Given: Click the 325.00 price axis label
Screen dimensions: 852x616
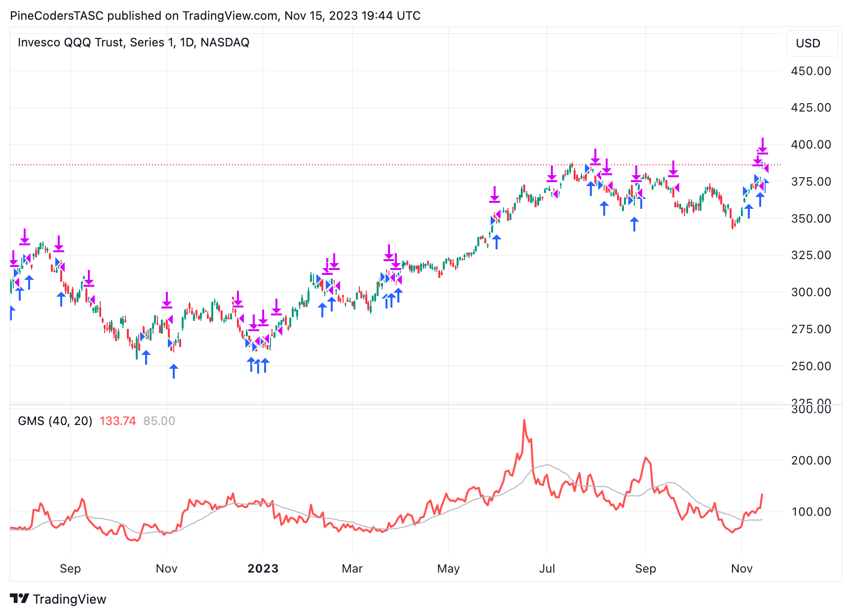Looking at the screenshot, I should 811,255.
